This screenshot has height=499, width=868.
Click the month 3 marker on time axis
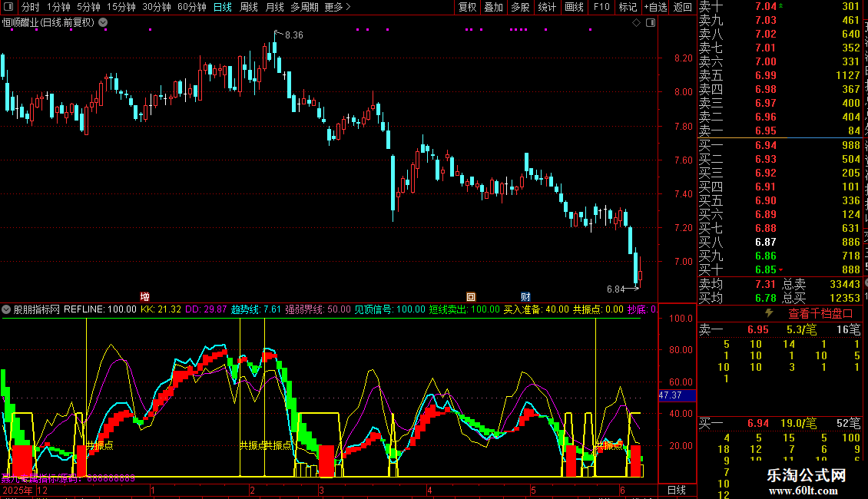click(321, 490)
